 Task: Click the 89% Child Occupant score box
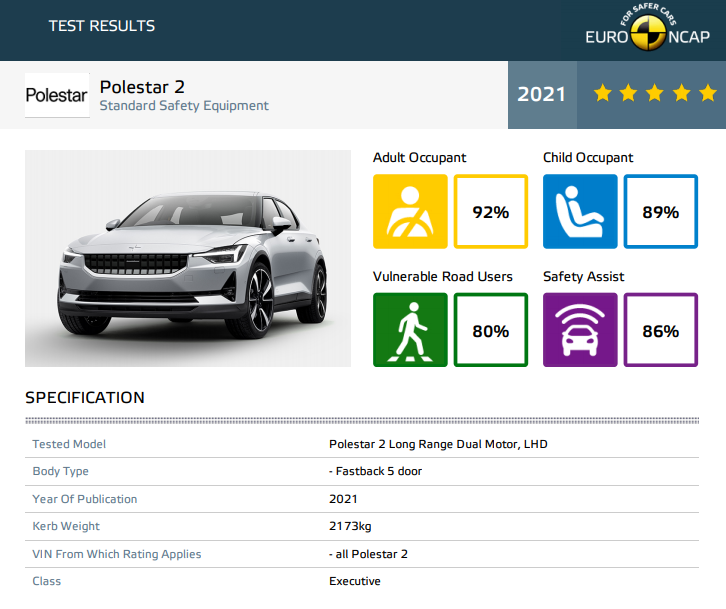(661, 212)
